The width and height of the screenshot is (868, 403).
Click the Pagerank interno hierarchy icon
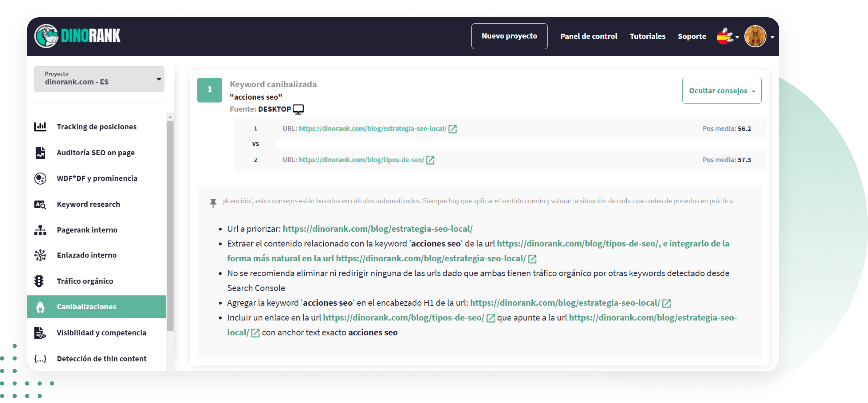point(40,230)
